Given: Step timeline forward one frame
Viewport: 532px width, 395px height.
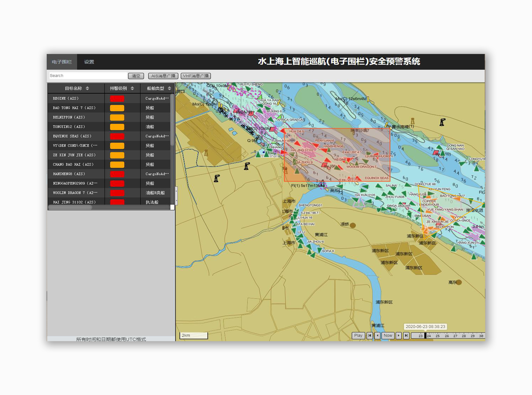Looking at the screenshot, I should click(x=399, y=336).
